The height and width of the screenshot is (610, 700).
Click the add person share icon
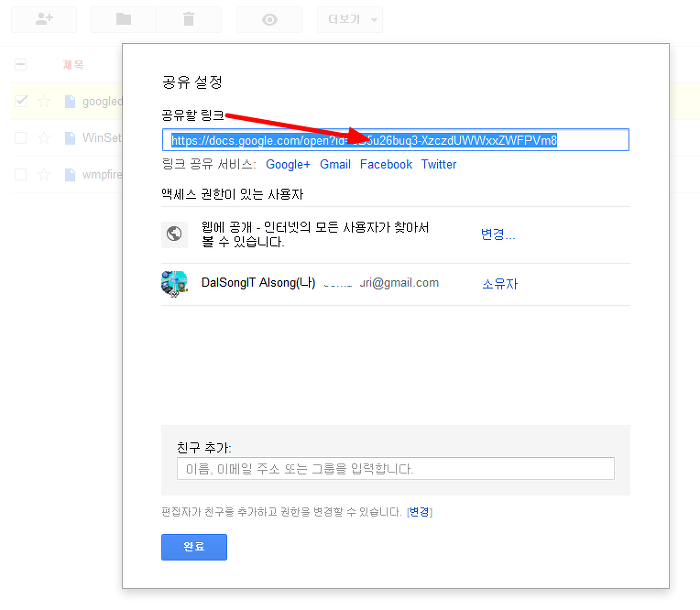pyautogui.click(x=44, y=19)
